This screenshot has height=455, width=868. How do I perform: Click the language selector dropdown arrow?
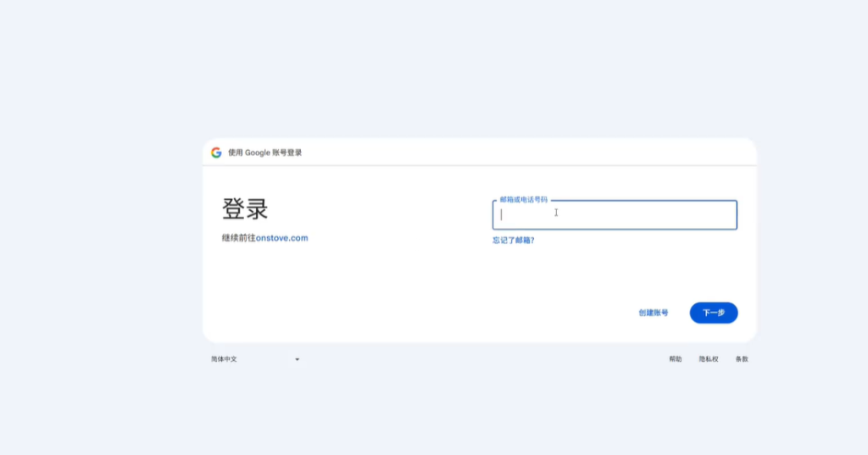297,359
